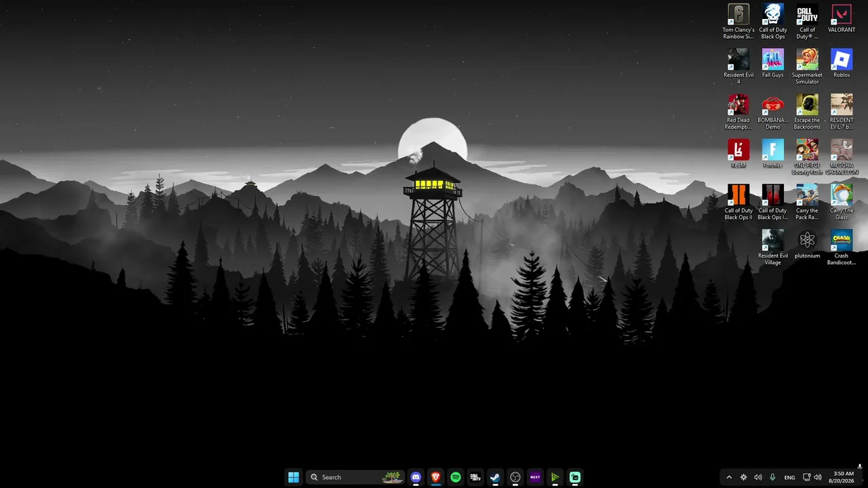
Task: Open the VALORANT desktop shortcut
Action: click(842, 19)
